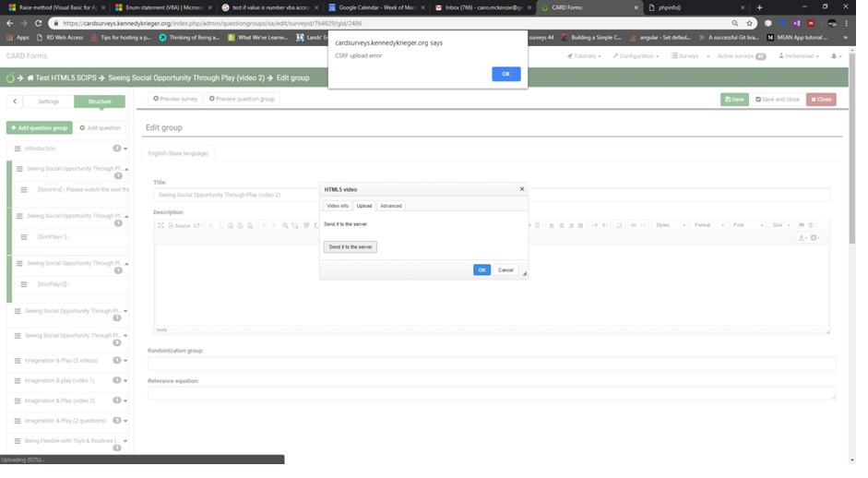Click Add question group
868x478 pixels.
pos(40,129)
